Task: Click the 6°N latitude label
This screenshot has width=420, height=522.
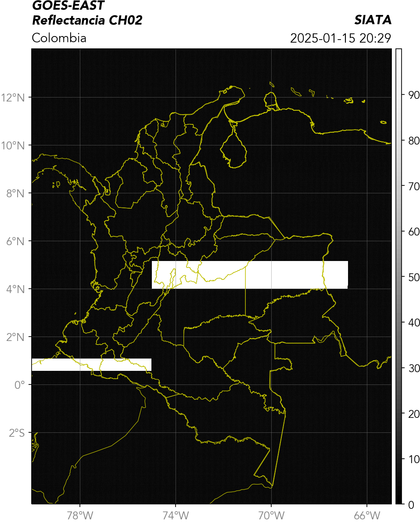Action: tap(15, 241)
